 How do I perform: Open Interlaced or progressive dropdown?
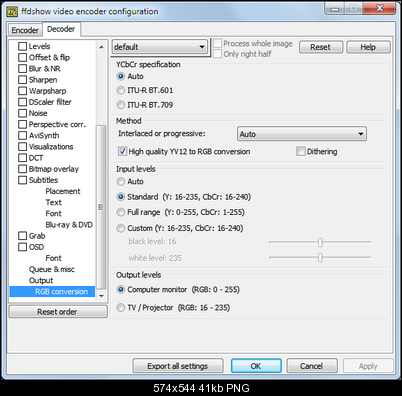point(302,134)
